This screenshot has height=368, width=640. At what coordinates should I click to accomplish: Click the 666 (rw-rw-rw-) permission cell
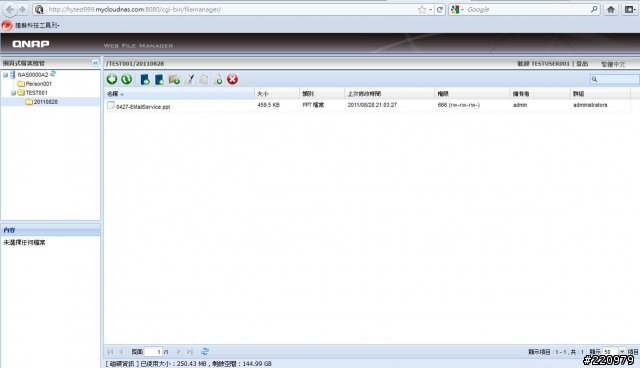[x=459, y=105]
